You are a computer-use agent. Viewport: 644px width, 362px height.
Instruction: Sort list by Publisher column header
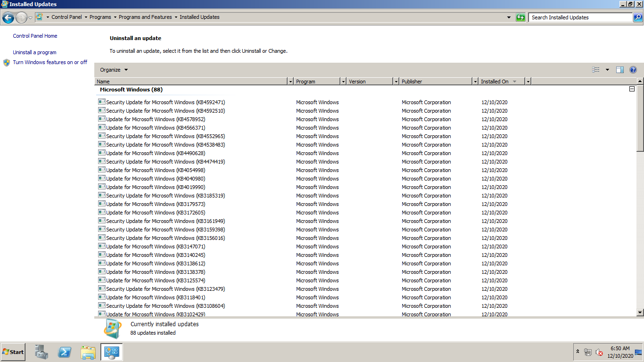[x=436, y=82]
